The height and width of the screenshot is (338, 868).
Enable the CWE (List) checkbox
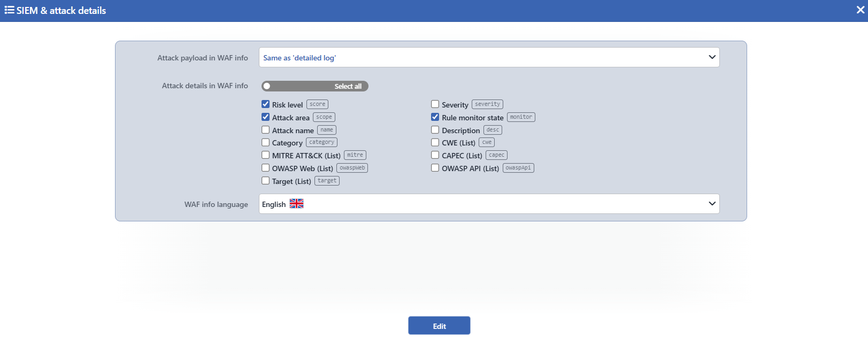pos(435,142)
